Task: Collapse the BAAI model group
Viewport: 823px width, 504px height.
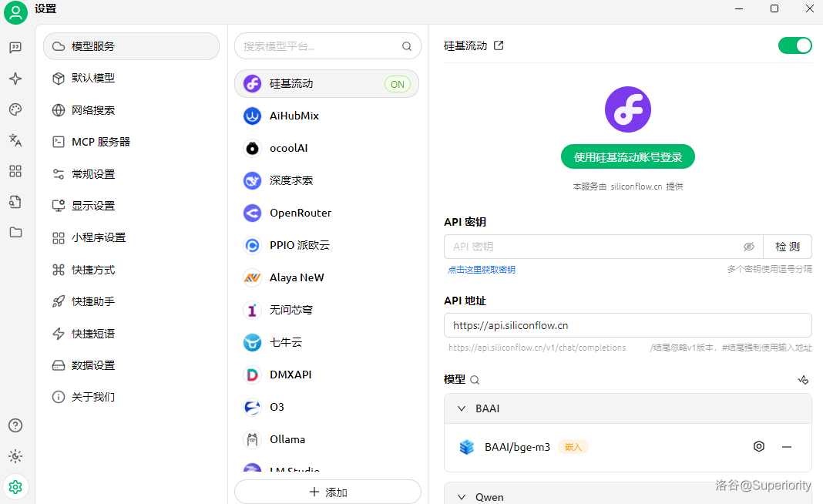Action: point(462,408)
